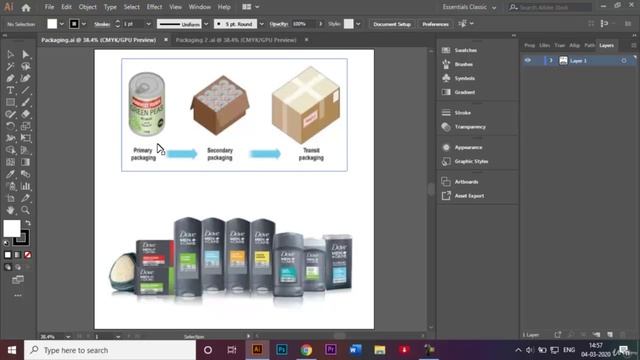640x360 pixels.
Task: Open Style dropdown in control bar
Action: click(358, 24)
